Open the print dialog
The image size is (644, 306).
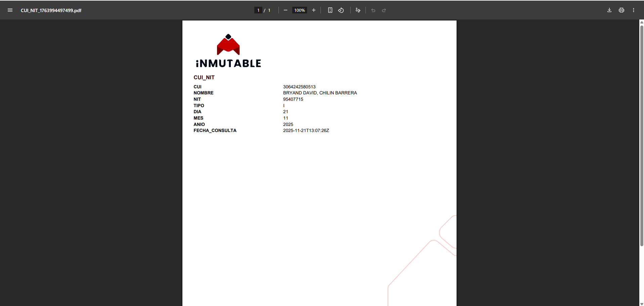click(x=621, y=10)
